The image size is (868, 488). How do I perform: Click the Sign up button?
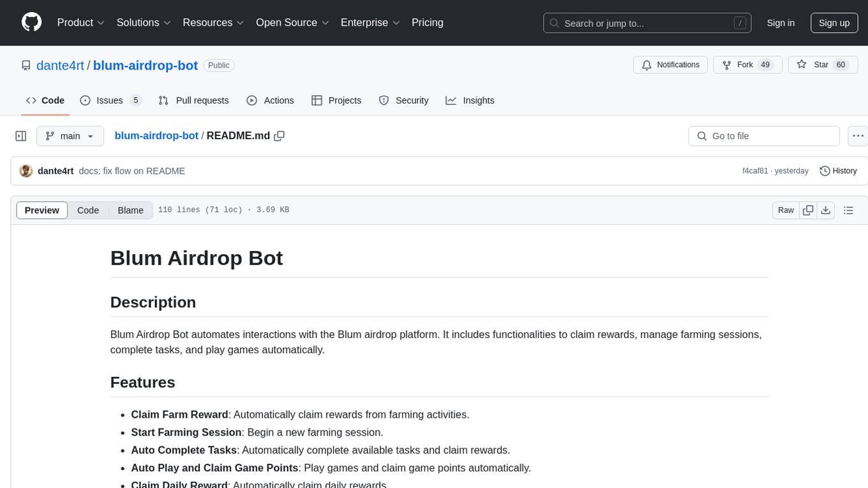(x=834, y=23)
